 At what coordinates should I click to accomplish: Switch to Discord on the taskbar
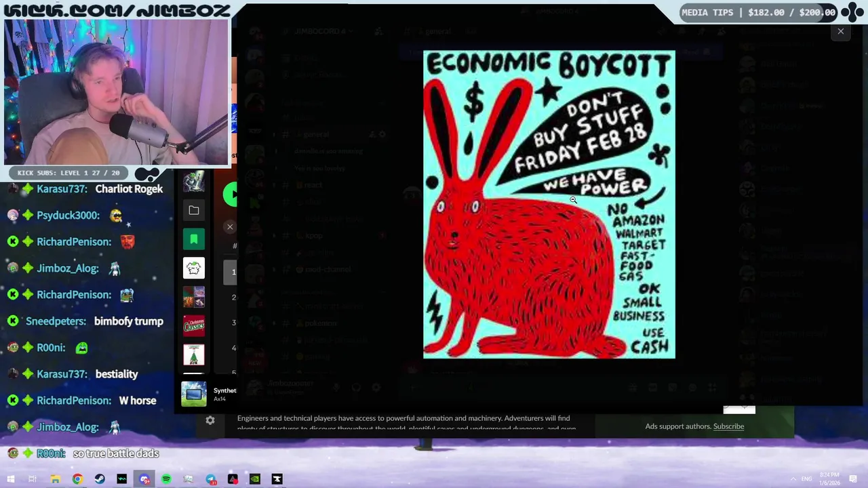(144, 479)
